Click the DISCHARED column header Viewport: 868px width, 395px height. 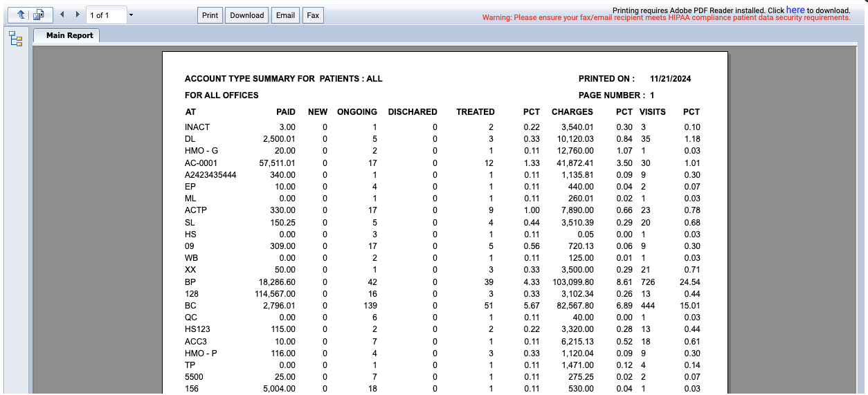pyautogui.click(x=413, y=112)
